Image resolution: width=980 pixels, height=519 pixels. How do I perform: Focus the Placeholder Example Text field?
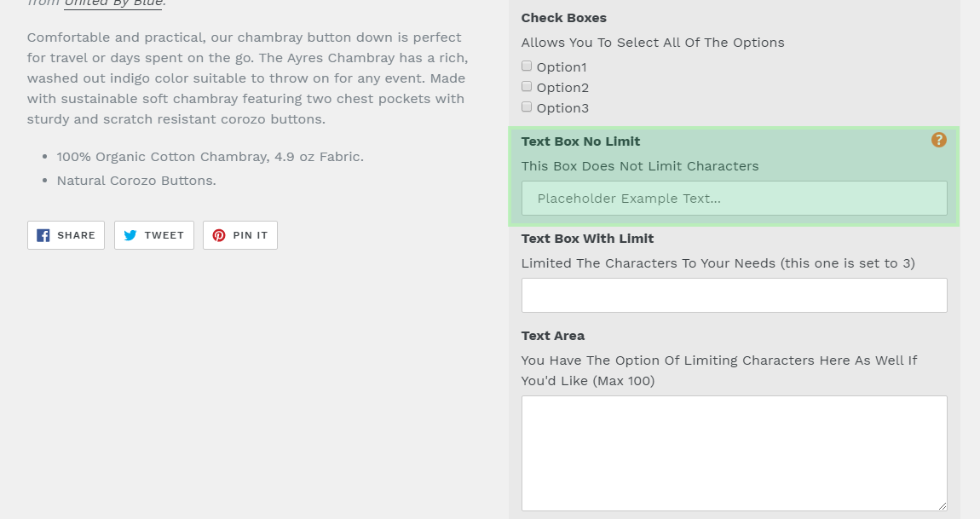[735, 199]
